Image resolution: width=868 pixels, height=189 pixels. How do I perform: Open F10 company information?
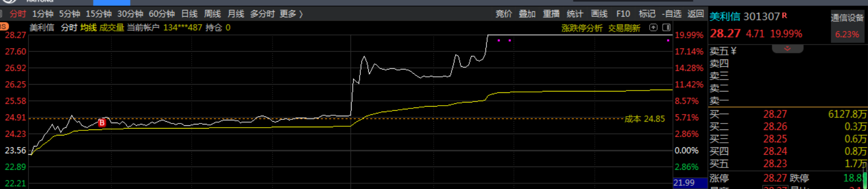pyautogui.click(x=623, y=14)
